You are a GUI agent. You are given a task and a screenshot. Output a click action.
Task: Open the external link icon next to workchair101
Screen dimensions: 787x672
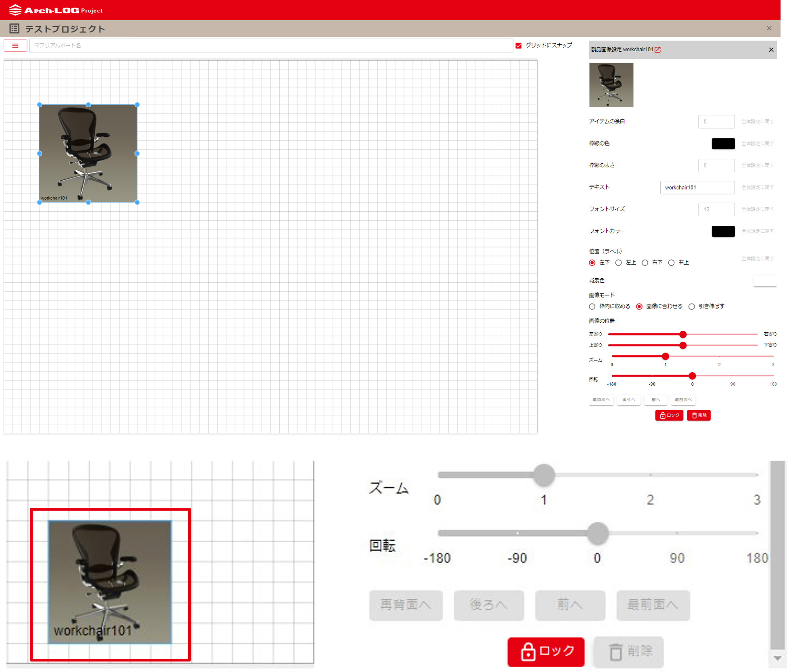(x=657, y=50)
